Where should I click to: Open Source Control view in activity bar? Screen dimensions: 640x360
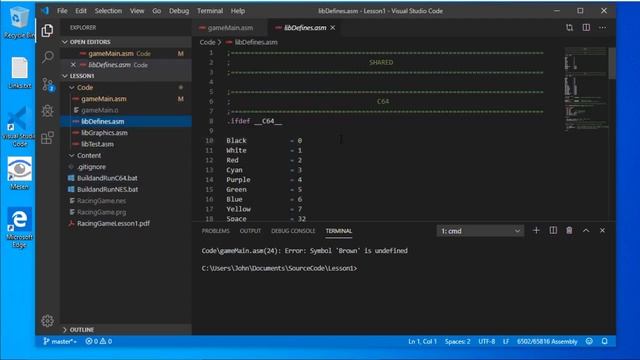point(48,84)
